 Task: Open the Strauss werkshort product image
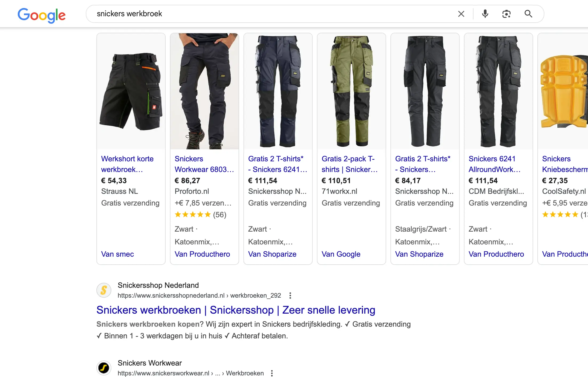131,91
